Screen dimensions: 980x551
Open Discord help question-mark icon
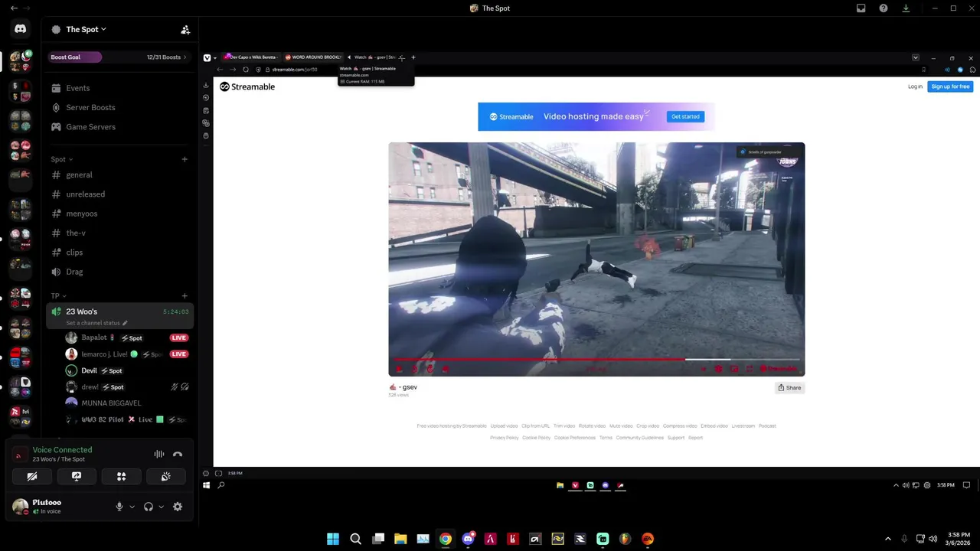coord(884,8)
